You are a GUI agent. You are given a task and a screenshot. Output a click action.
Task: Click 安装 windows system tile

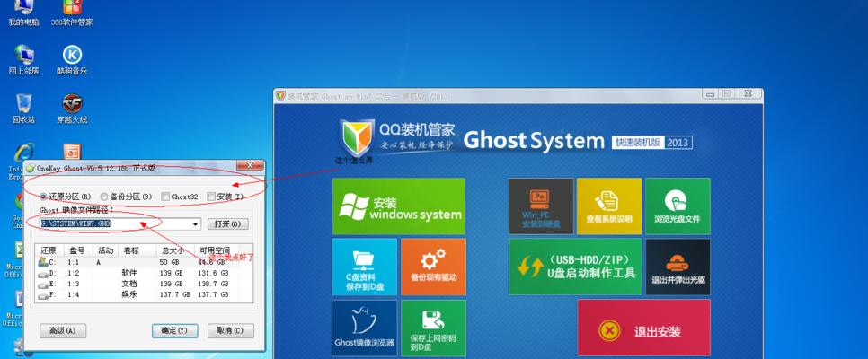(399, 206)
